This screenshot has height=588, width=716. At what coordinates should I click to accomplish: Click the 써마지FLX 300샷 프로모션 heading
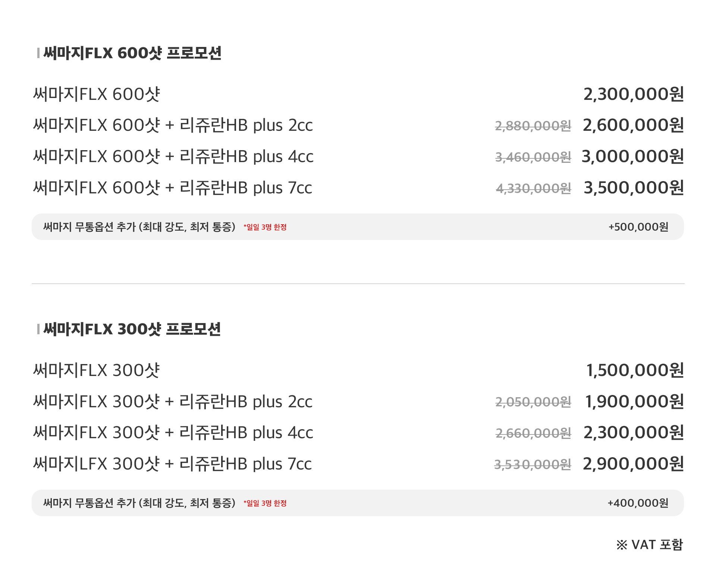[132, 329]
